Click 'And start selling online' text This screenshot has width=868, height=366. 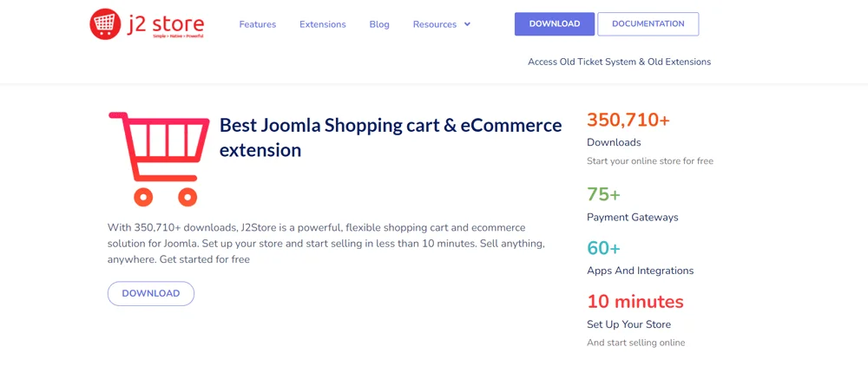[x=636, y=343]
